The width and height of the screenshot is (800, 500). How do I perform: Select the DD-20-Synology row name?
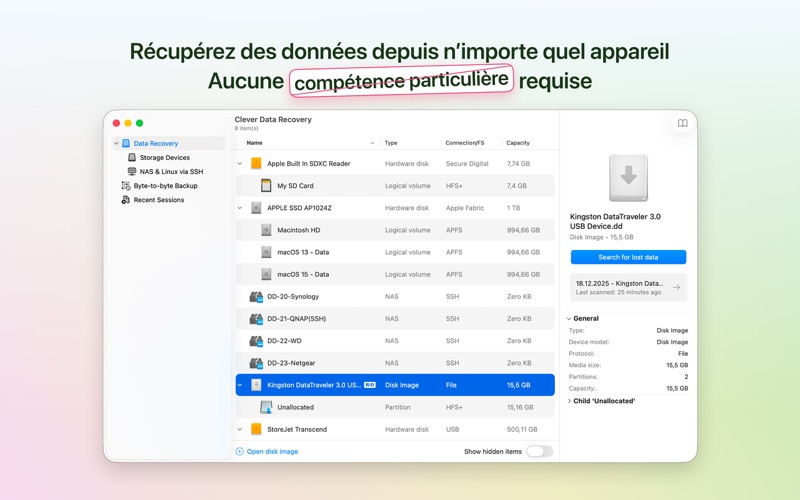293,296
